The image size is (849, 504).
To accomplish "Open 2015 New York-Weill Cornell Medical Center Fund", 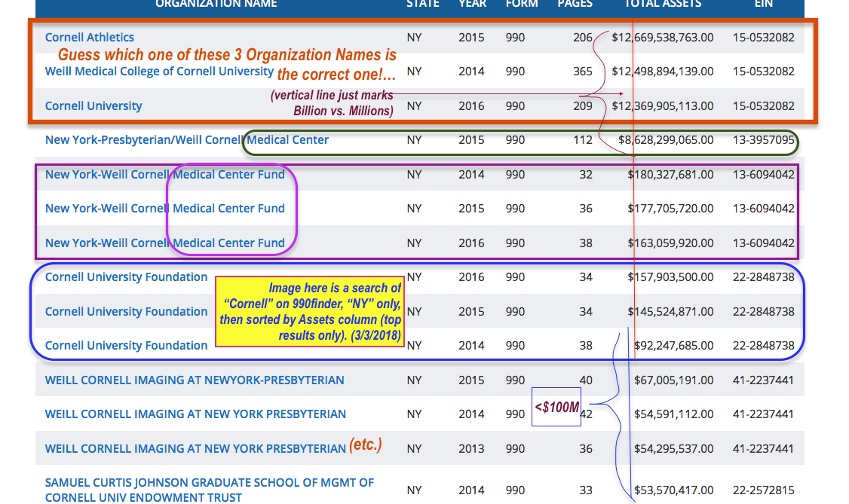I will [x=164, y=209].
